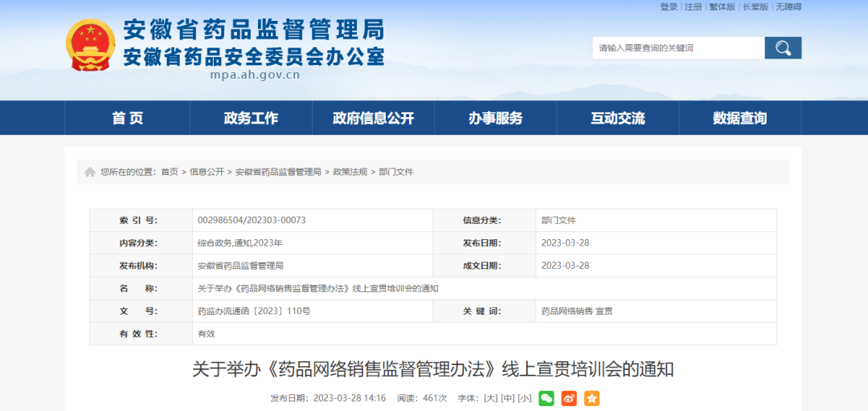868x411 pixels.
Task: Set font size to medium [中]
Action: (508, 398)
